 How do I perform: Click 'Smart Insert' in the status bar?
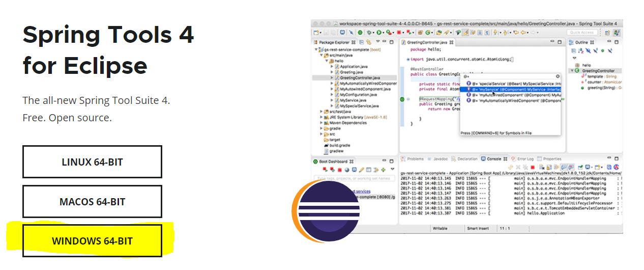pos(478,229)
